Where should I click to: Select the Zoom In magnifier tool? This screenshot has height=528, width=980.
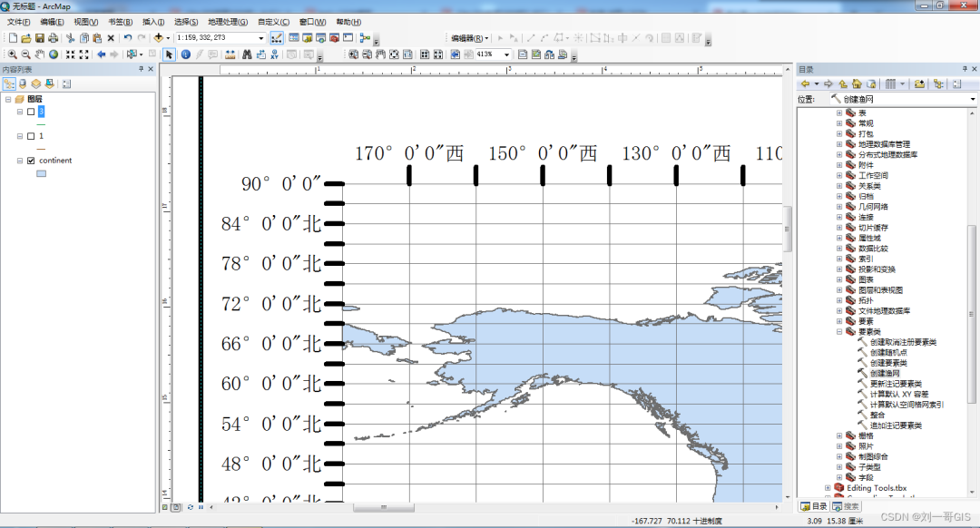12,54
